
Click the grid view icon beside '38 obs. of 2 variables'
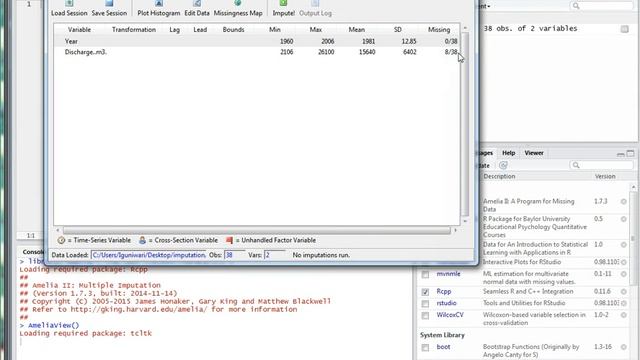click(x=624, y=29)
